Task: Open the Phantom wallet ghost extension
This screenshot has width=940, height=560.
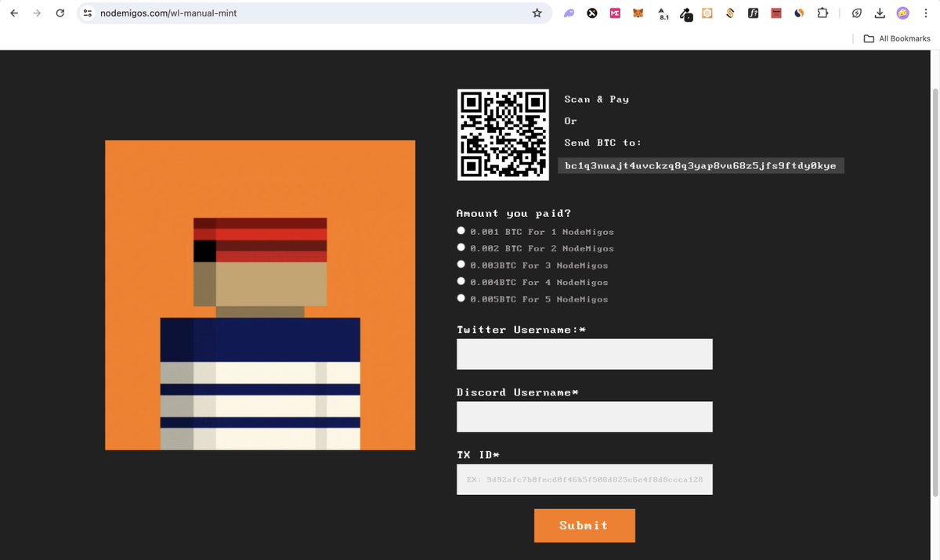Action: 569,13
